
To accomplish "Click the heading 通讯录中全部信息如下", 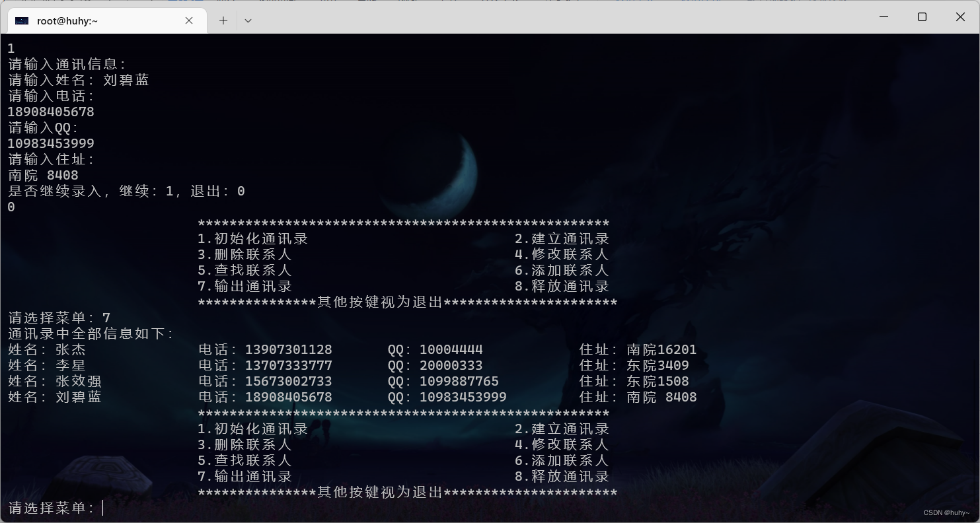I will tap(91, 333).
